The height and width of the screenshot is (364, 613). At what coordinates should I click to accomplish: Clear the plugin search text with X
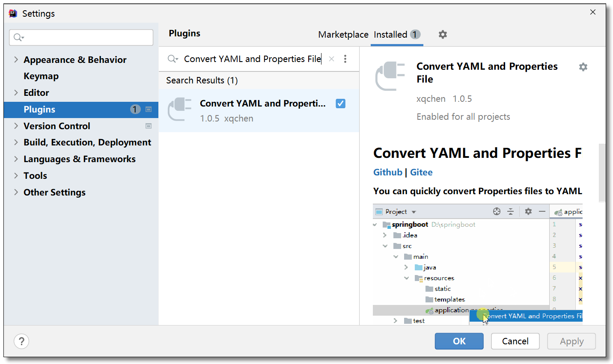click(331, 59)
